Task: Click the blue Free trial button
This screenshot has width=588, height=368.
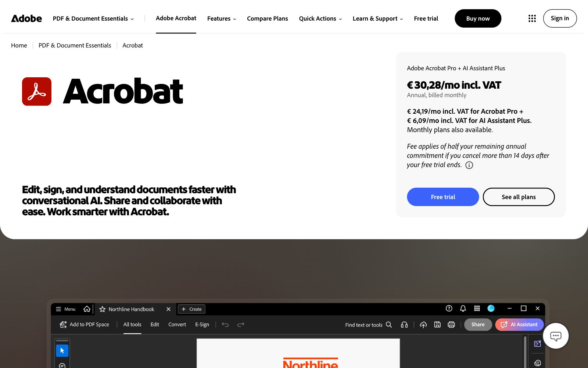Action: point(443,197)
